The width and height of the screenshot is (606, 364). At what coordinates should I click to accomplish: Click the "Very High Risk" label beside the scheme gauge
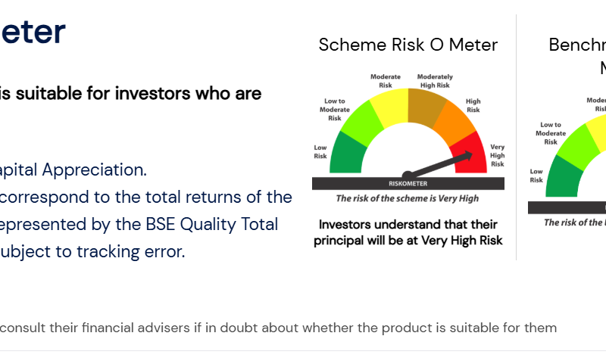click(497, 155)
